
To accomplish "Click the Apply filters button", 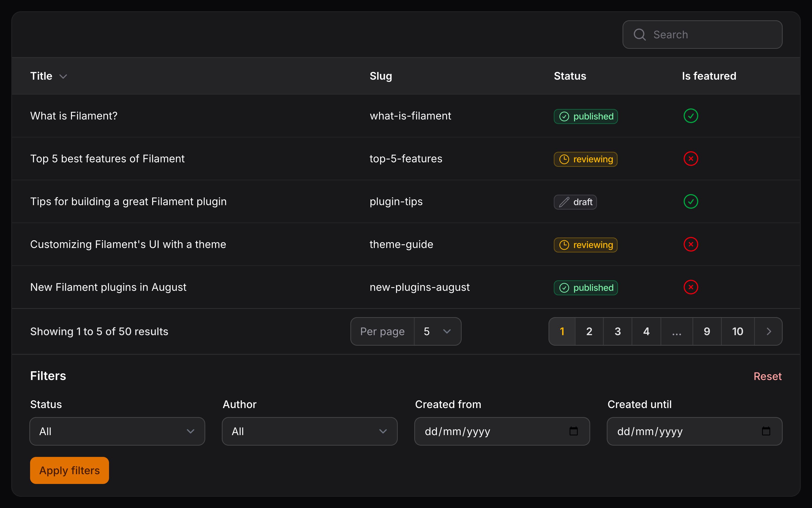I will point(70,470).
